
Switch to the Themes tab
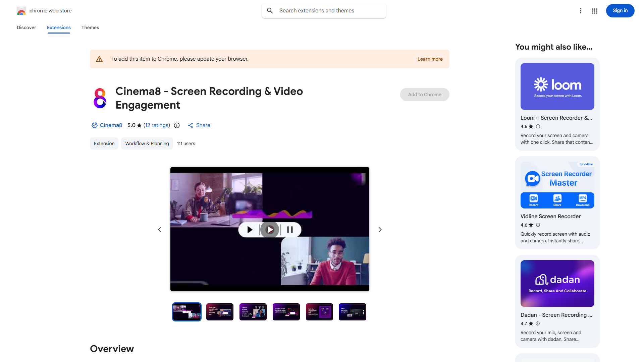coord(90,27)
